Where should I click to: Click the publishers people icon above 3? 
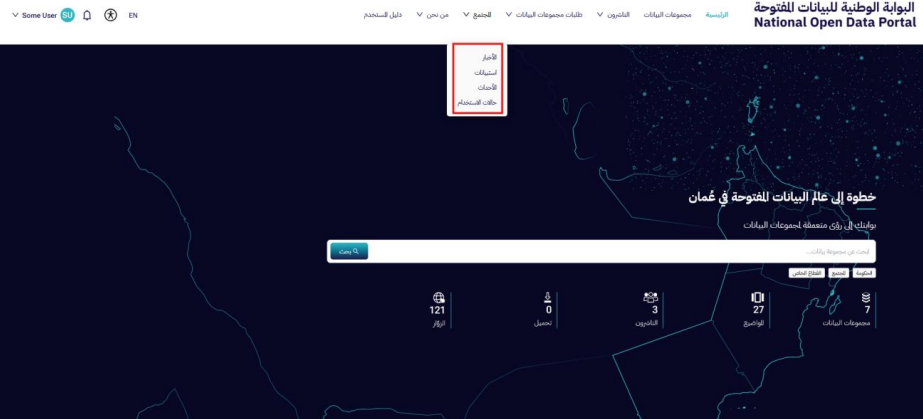651,298
